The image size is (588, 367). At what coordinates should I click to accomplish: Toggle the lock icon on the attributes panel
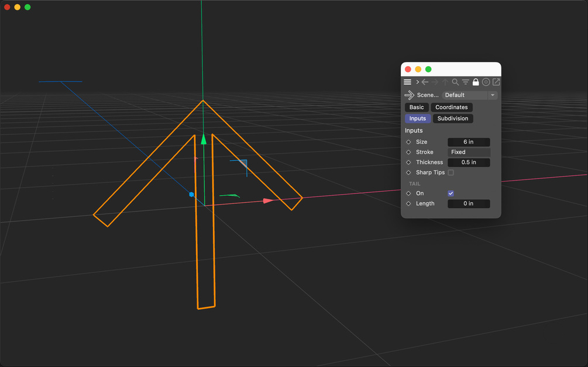pyautogui.click(x=476, y=82)
